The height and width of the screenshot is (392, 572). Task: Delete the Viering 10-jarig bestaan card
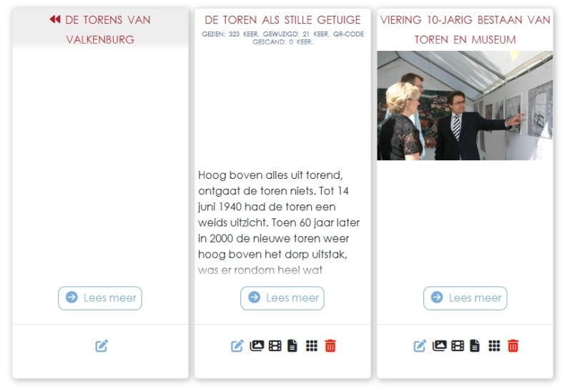[513, 346]
